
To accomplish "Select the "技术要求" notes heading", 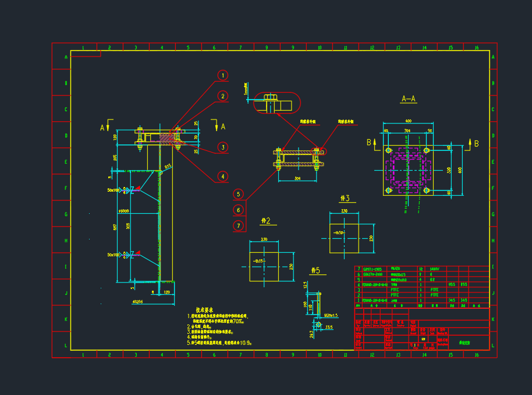I will [204, 310].
